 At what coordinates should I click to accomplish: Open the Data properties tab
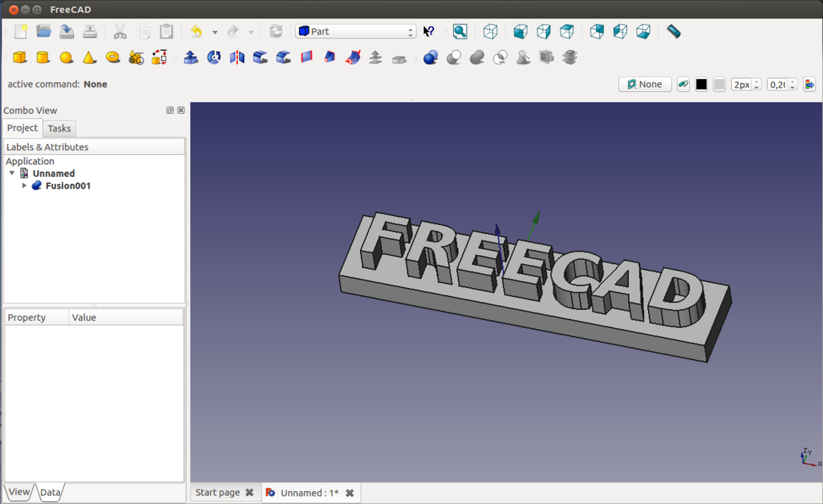pyautogui.click(x=50, y=492)
